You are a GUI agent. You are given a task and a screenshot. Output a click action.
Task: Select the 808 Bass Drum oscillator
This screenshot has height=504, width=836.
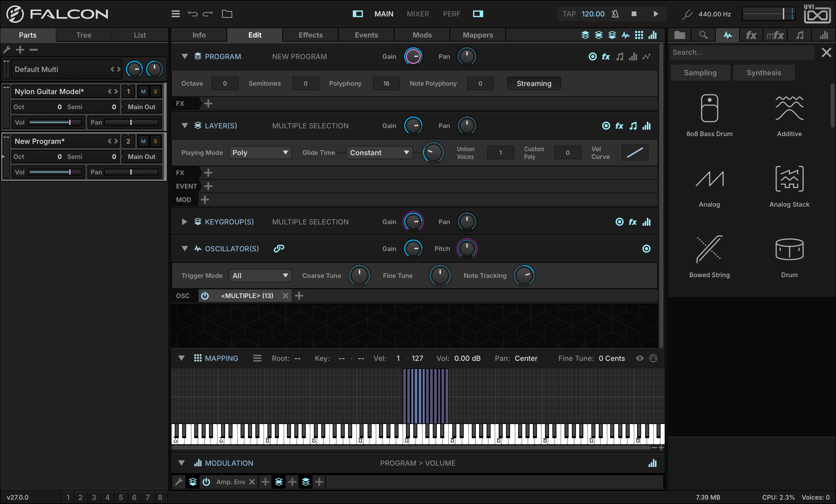coord(709,115)
